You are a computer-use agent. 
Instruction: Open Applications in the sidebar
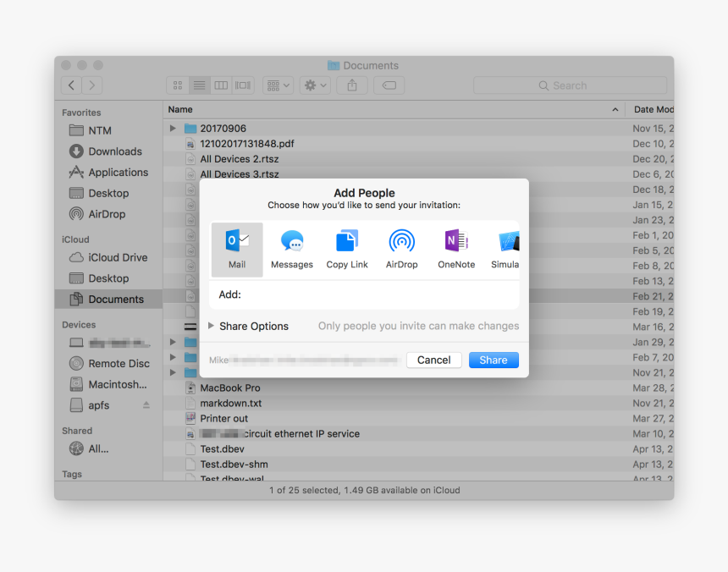tap(108, 172)
